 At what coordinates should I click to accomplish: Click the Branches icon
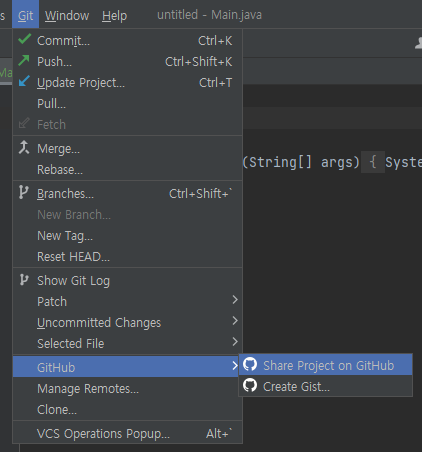23,192
